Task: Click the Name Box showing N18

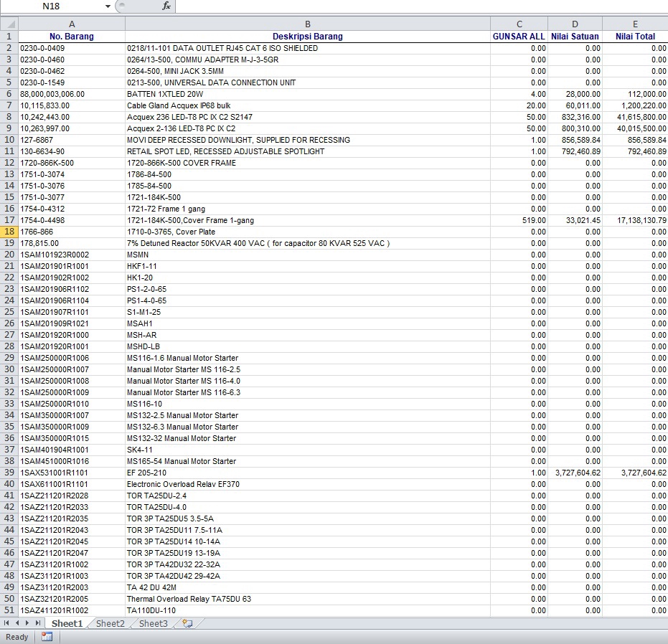Action: [x=50, y=6]
